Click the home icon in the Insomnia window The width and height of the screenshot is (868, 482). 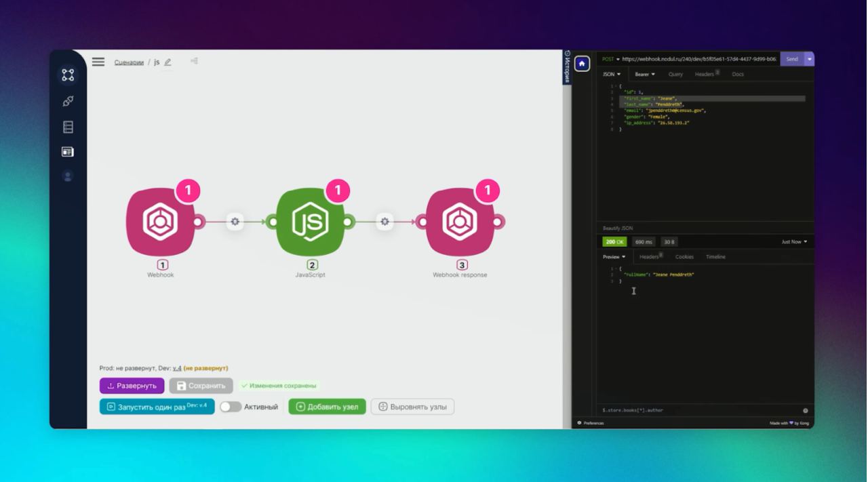pos(582,64)
